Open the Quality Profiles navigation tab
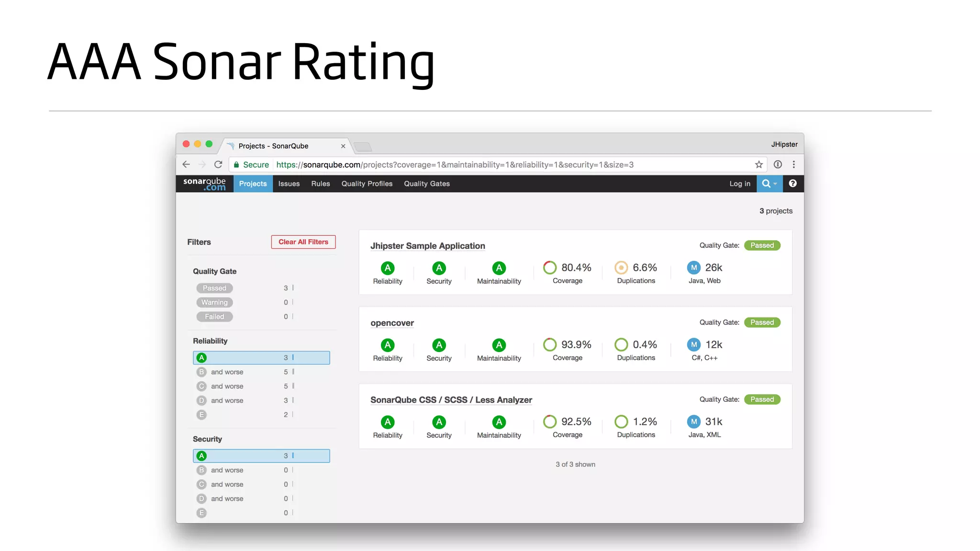This screenshot has width=980, height=551. pos(367,184)
